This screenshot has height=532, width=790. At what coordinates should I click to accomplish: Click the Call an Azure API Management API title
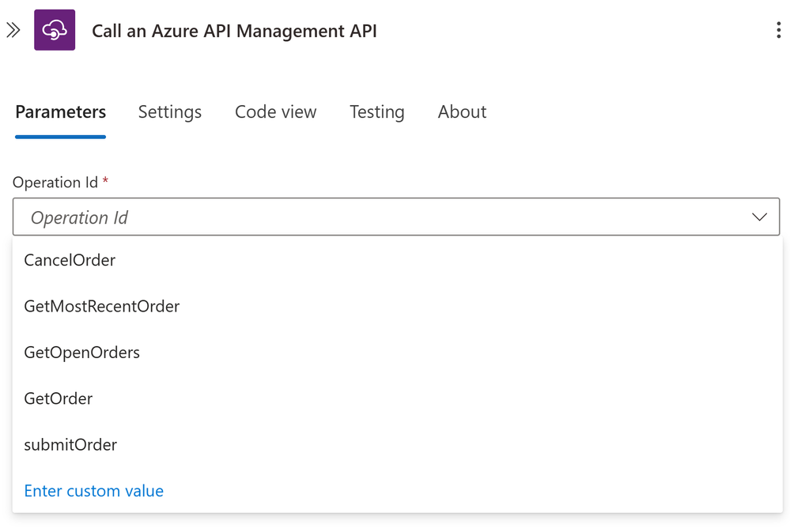point(234,31)
